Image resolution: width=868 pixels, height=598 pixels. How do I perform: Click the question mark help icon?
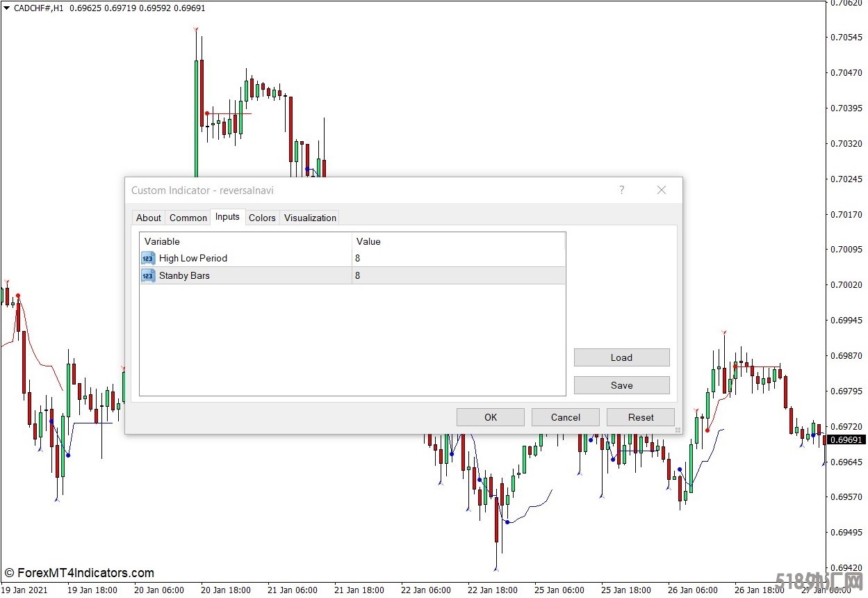point(621,190)
